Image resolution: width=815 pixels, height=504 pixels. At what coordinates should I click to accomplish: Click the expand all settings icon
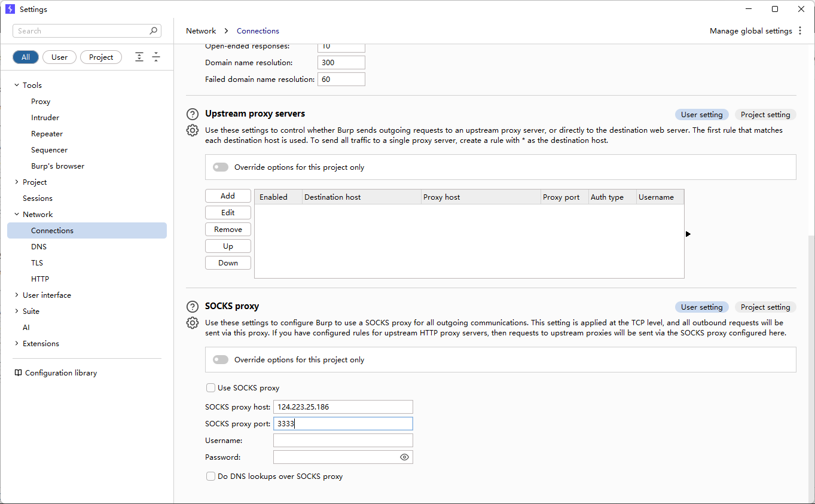click(139, 57)
